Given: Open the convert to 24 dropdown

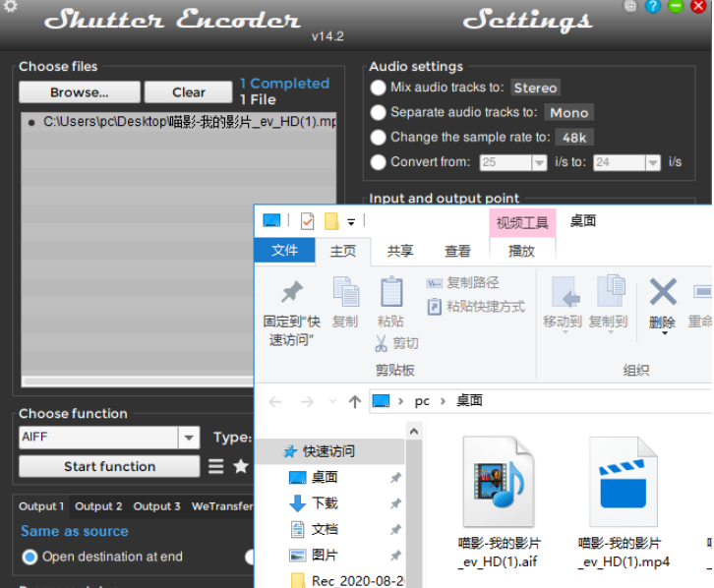Looking at the screenshot, I should [653, 162].
